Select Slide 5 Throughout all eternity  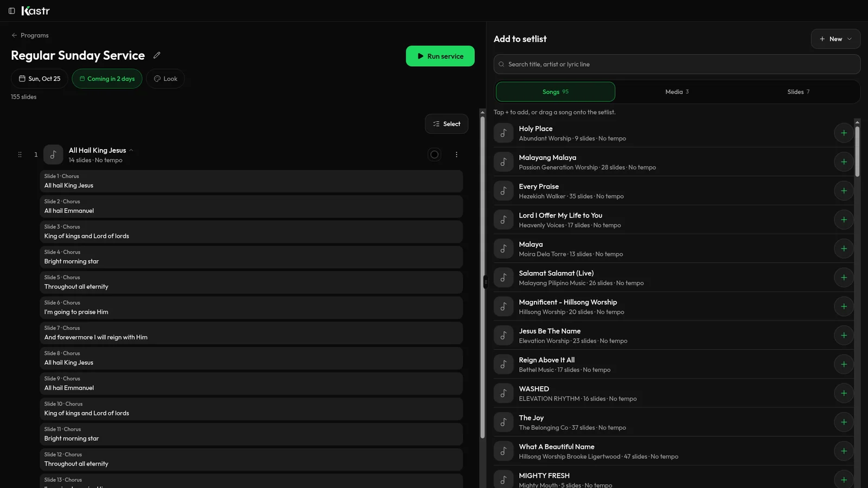251,282
